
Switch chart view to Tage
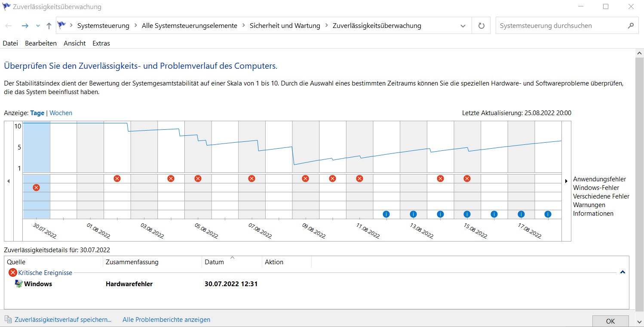coord(37,113)
